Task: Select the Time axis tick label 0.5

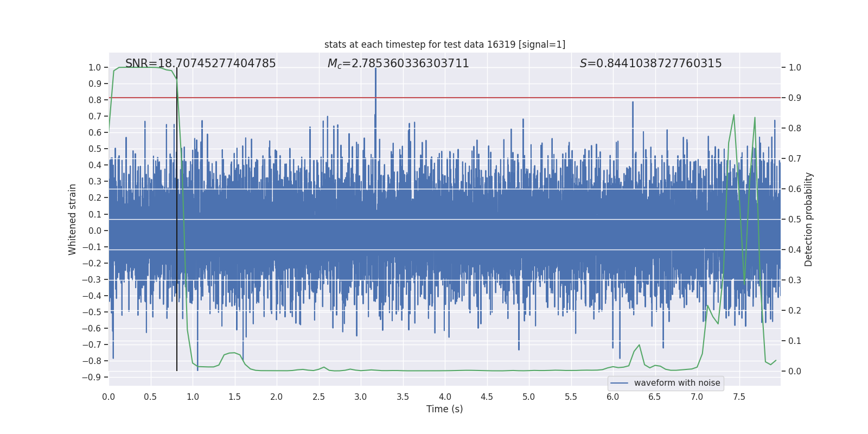Action: (x=151, y=397)
